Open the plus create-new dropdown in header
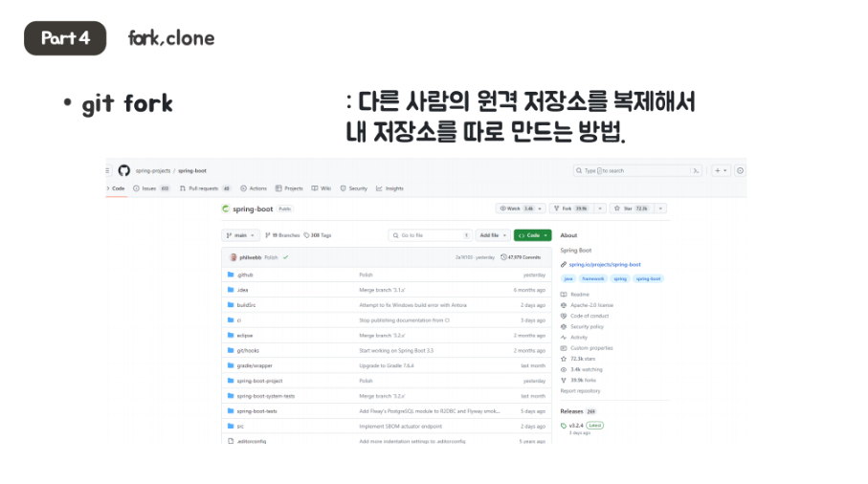 tap(721, 171)
